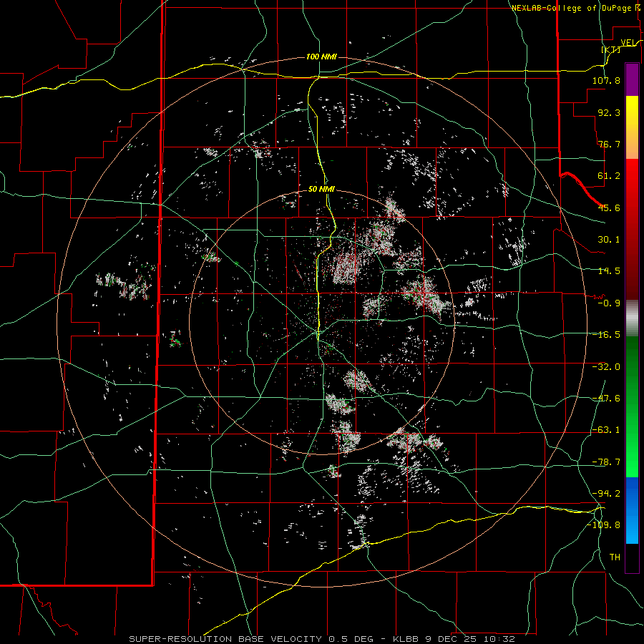644x644 pixels.
Task: Click the TH legend label
Action: pyautogui.click(x=615, y=557)
